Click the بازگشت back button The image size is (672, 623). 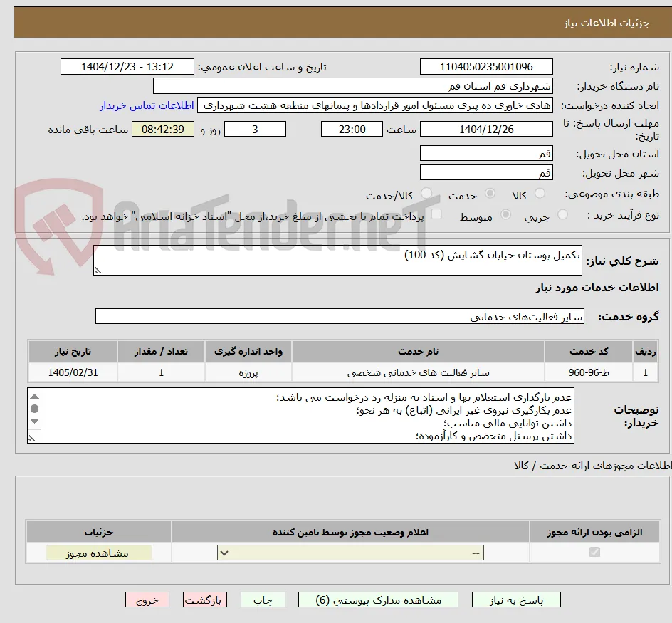tap(205, 600)
